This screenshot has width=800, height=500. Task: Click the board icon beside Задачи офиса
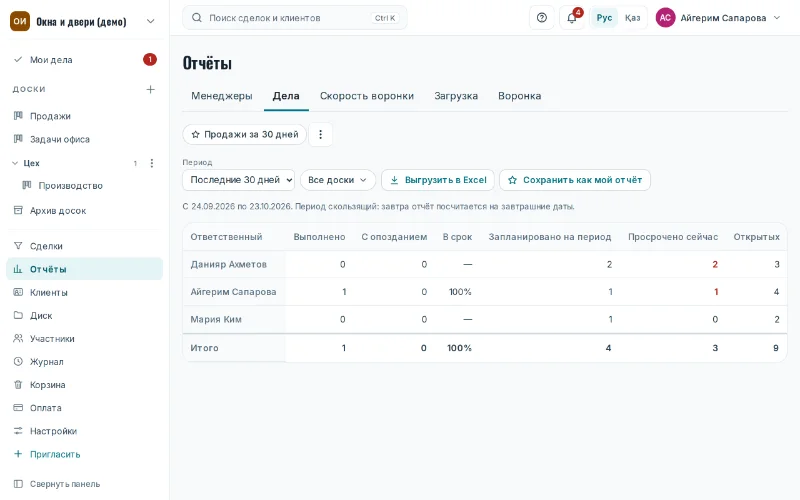point(18,139)
